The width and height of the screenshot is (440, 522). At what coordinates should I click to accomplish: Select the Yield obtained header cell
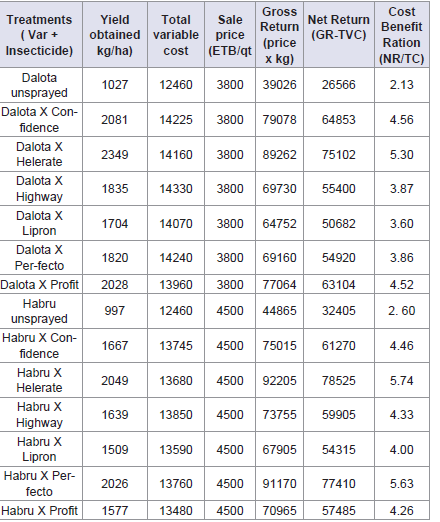click(x=115, y=35)
